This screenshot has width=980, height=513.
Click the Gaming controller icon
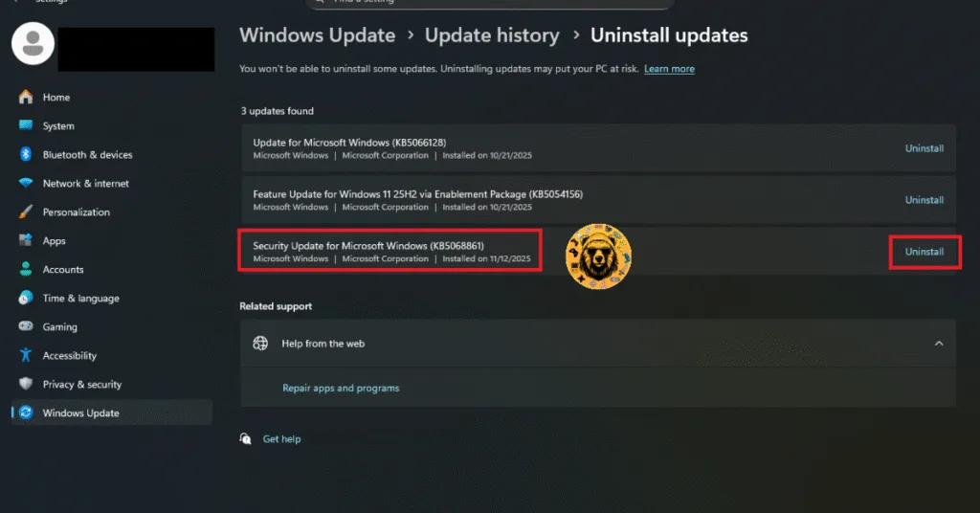point(26,326)
